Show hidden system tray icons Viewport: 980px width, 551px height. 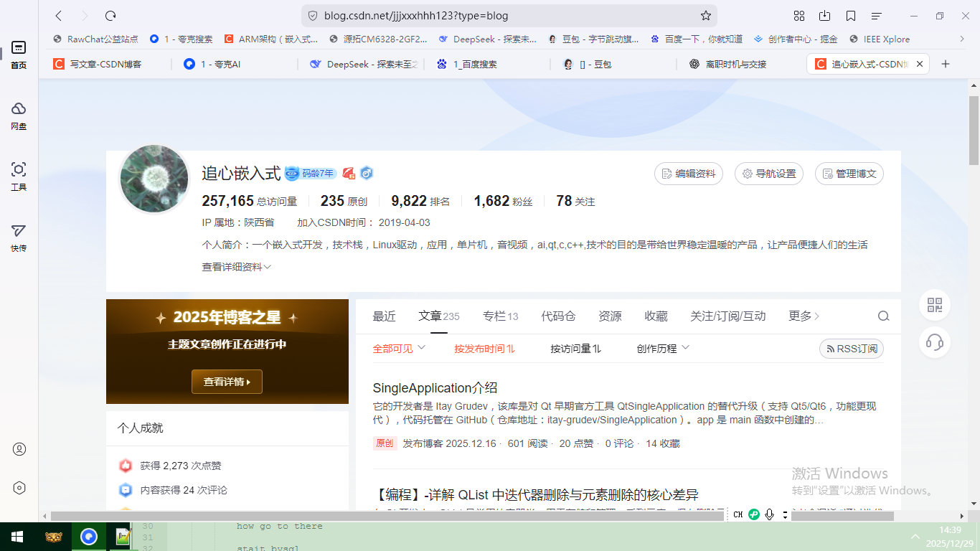pyautogui.click(x=915, y=537)
